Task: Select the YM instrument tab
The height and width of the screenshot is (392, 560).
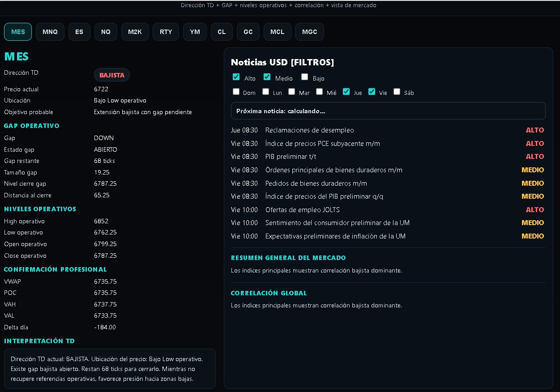Action: (x=195, y=32)
